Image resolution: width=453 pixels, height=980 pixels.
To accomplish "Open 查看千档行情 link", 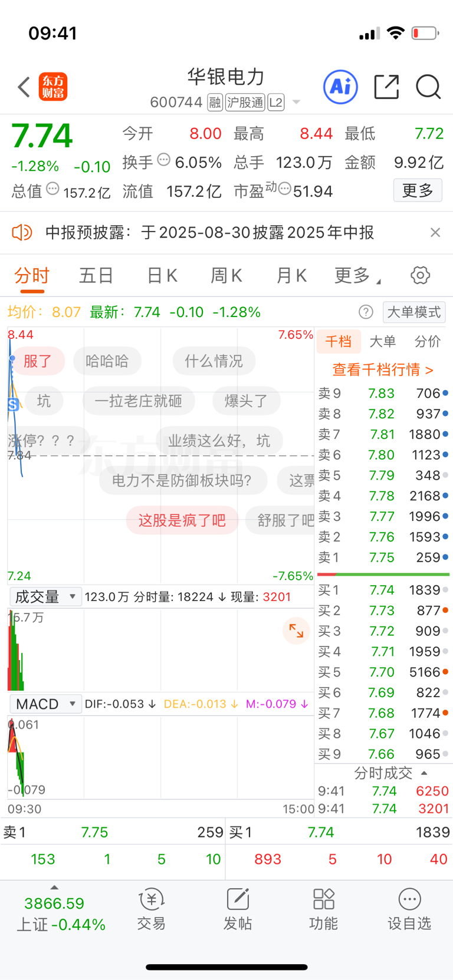I will coord(383,369).
